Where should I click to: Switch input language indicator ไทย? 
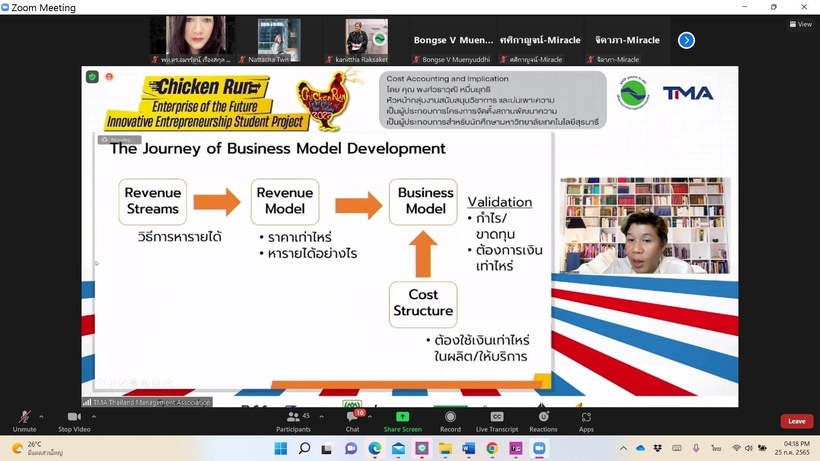pyautogui.click(x=716, y=448)
